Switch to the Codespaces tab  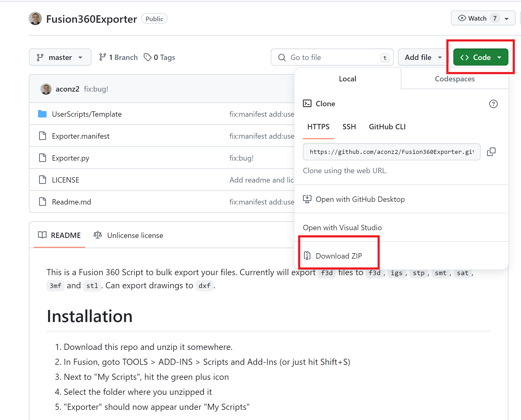coord(454,79)
